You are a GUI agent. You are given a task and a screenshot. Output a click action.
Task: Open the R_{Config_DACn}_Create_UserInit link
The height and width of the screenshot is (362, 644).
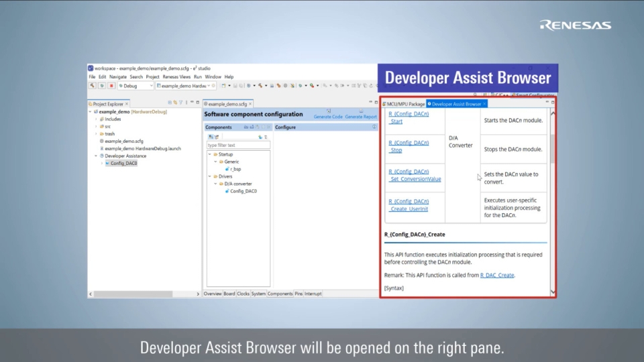(x=409, y=205)
